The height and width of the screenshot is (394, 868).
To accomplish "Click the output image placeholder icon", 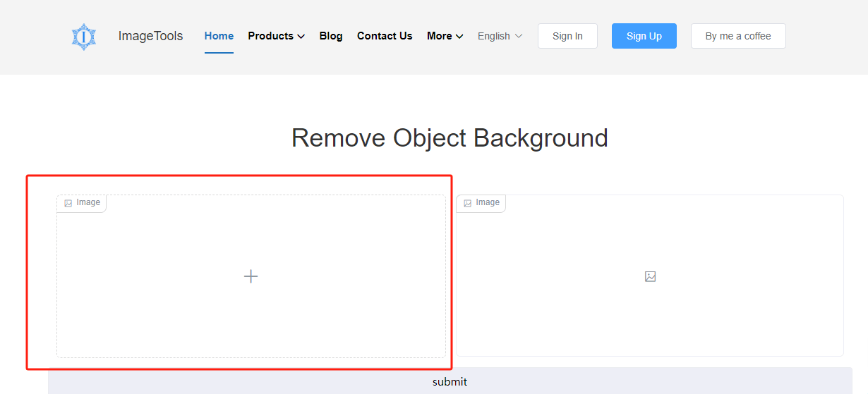I will (650, 276).
